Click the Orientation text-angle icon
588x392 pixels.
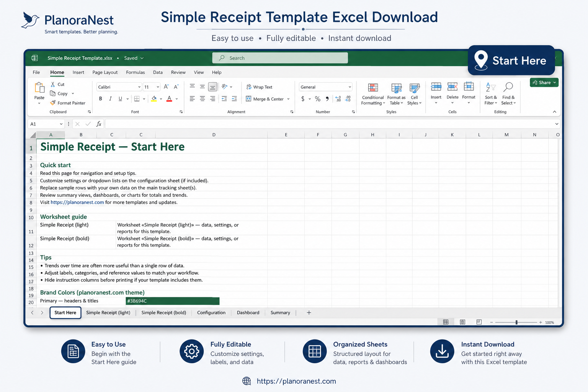(x=225, y=87)
